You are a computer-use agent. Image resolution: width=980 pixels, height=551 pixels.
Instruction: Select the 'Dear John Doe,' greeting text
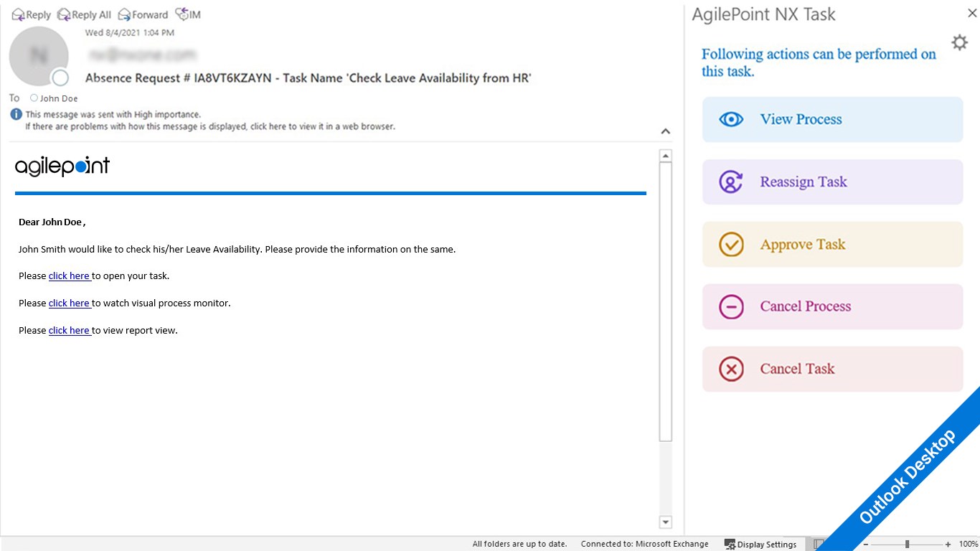52,222
